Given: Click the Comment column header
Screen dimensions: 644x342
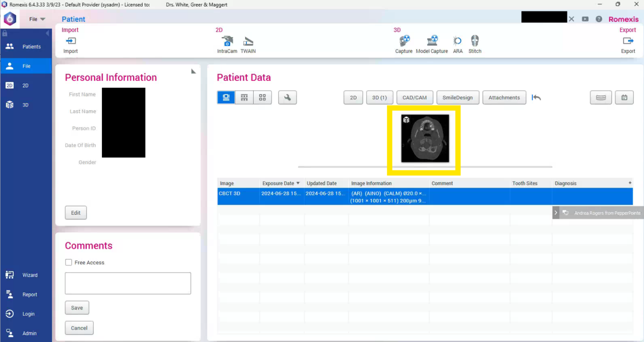Looking at the screenshot, I should (x=470, y=183).
